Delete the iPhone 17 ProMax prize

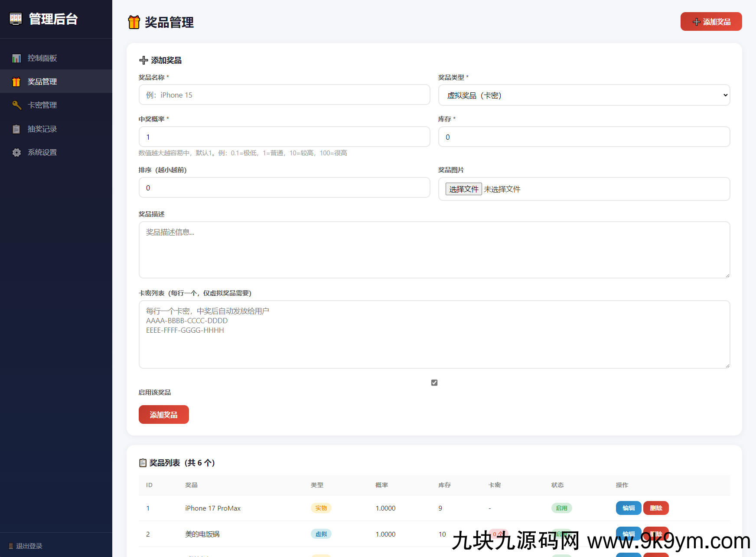655,508
